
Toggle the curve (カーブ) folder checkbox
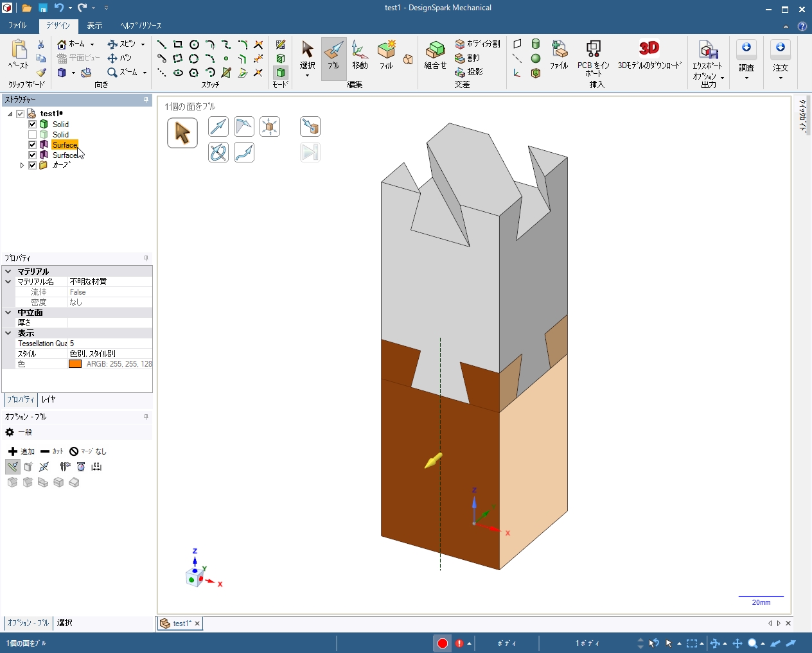coord(33,165)
